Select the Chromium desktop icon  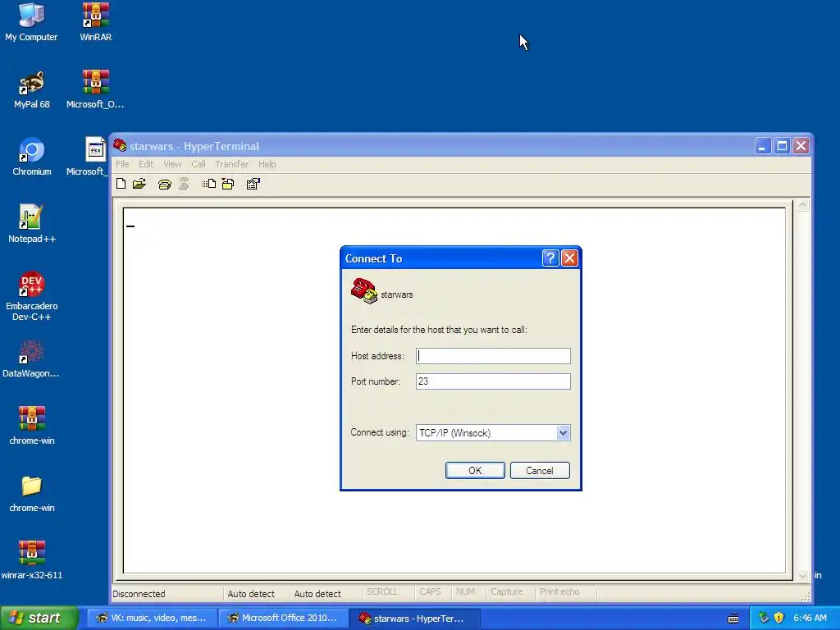(31, 157)
